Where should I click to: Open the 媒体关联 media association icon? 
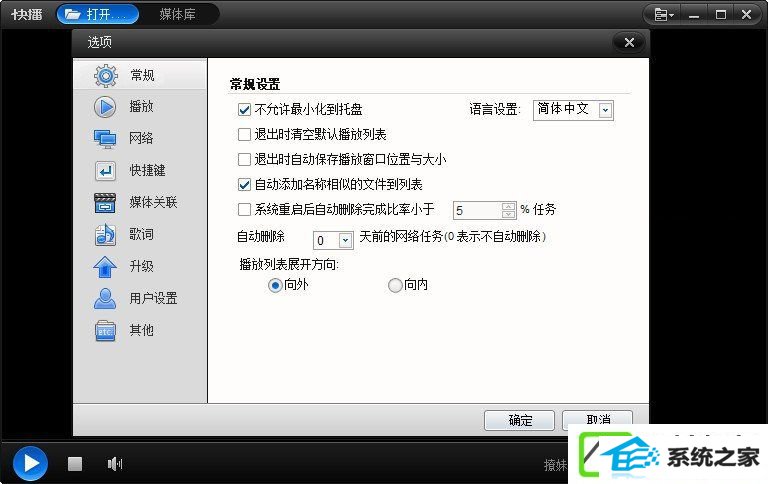pos(105,202)
